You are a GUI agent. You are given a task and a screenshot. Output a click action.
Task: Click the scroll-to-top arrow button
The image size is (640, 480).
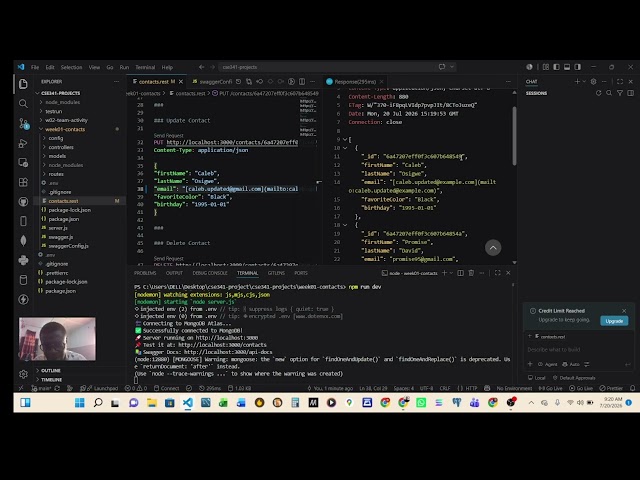point(493,248)
